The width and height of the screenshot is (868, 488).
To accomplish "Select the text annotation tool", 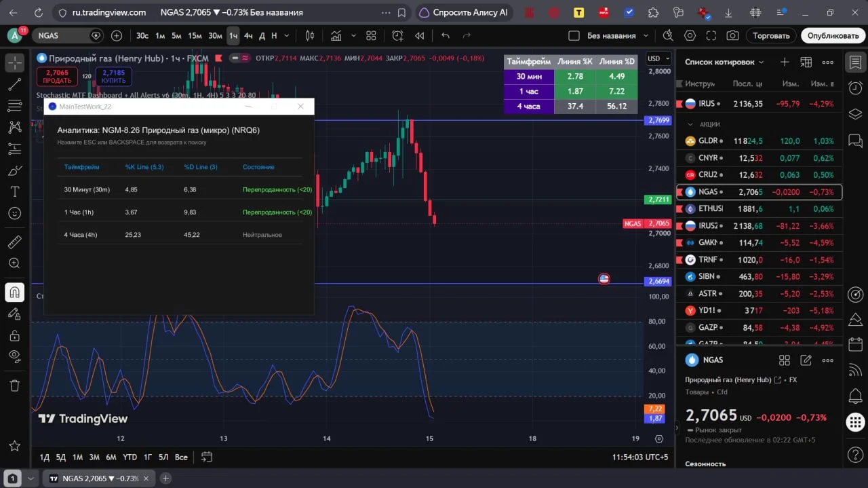I will [x=14, y=191].
